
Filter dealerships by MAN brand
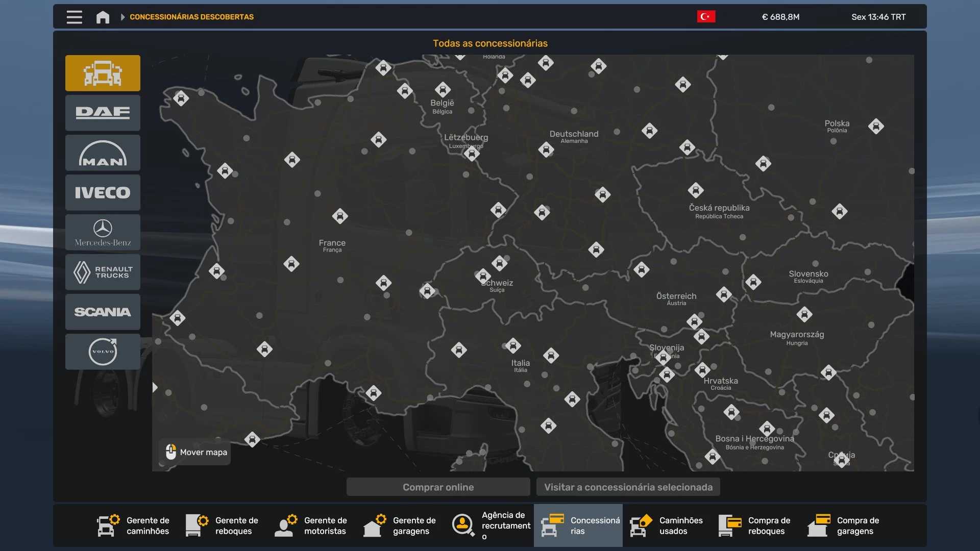click(103, 153)
